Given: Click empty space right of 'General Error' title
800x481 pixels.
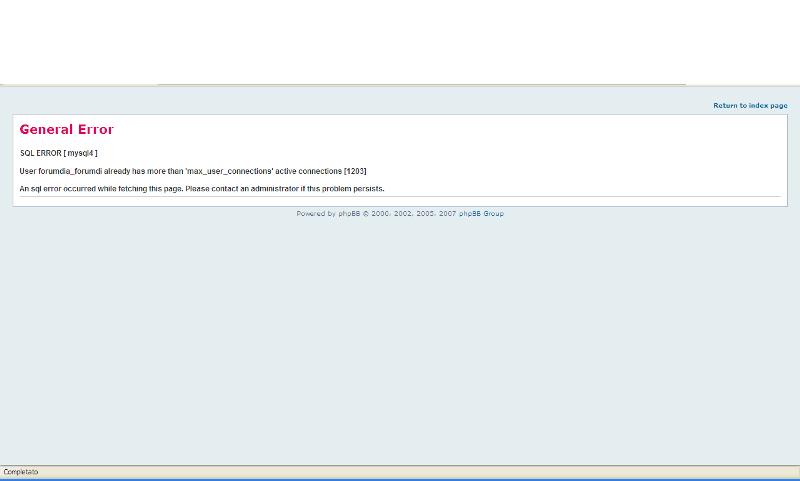Looking at the screenshot, I should click(450, 130).
